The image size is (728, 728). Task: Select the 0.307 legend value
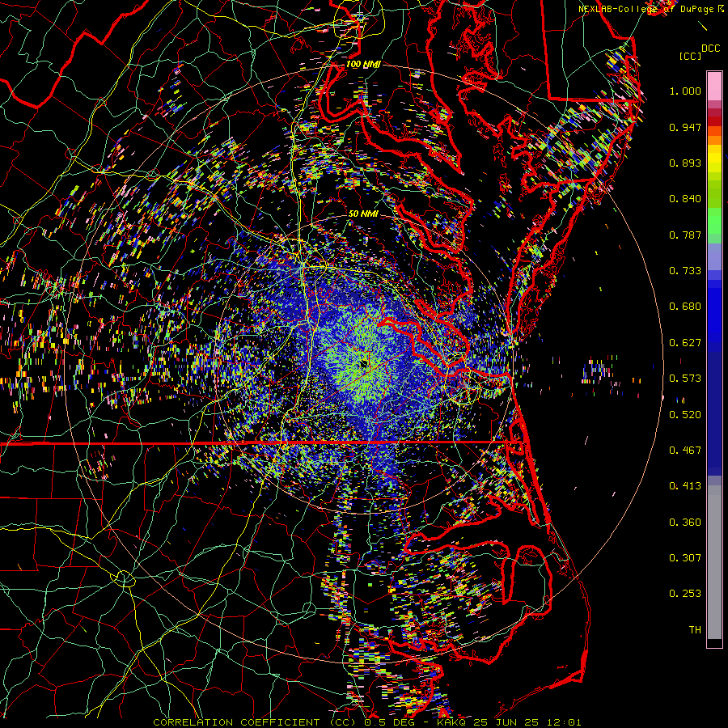(x=685, y=558)
